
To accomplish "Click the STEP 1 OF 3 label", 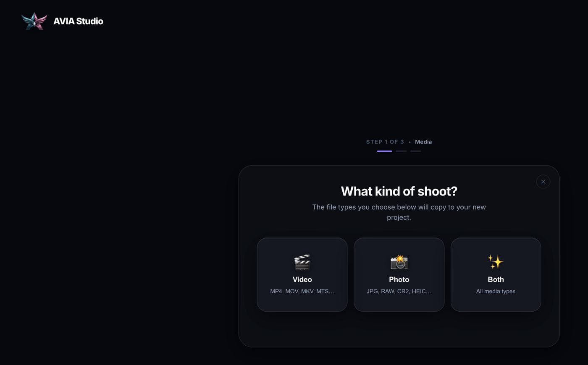I will tap(385, 142).
